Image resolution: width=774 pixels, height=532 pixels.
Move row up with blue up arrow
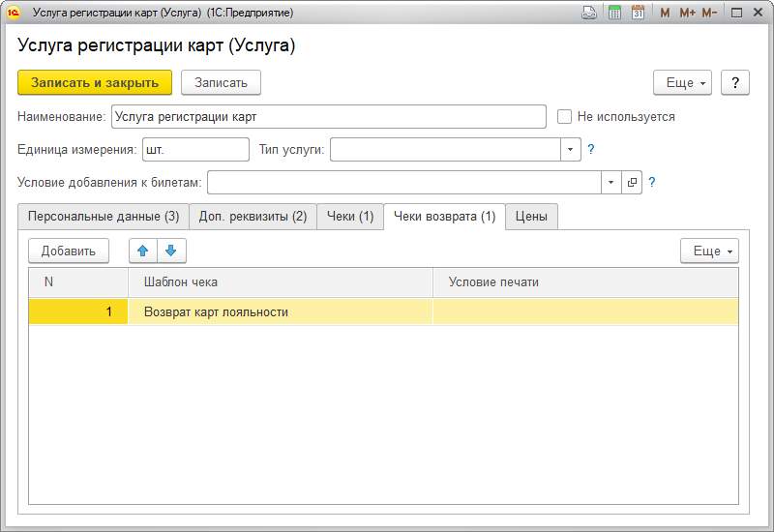pyautogui.click(x=143, y=251)
